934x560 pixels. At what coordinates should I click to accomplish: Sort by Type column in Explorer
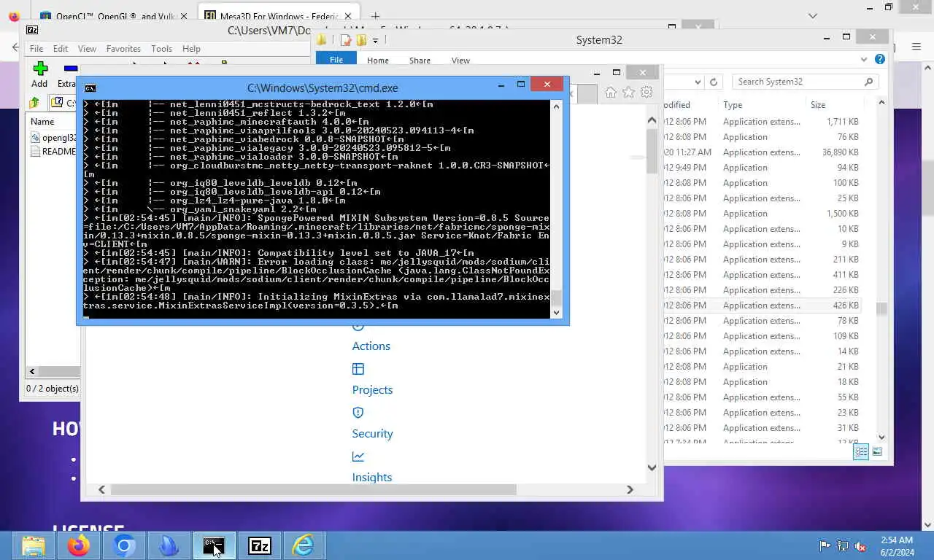tap(733, 105)
